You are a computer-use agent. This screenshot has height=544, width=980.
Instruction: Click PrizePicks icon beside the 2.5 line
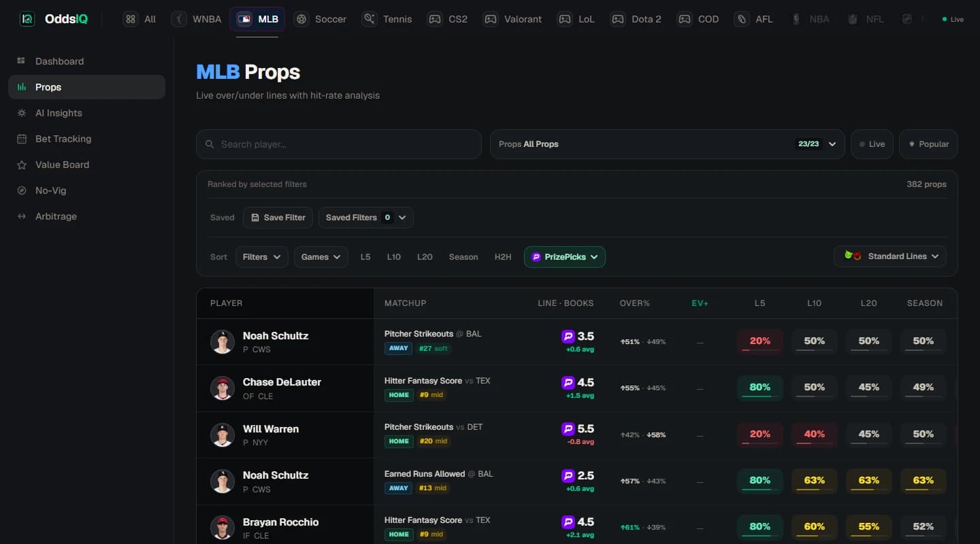point(568,475)
